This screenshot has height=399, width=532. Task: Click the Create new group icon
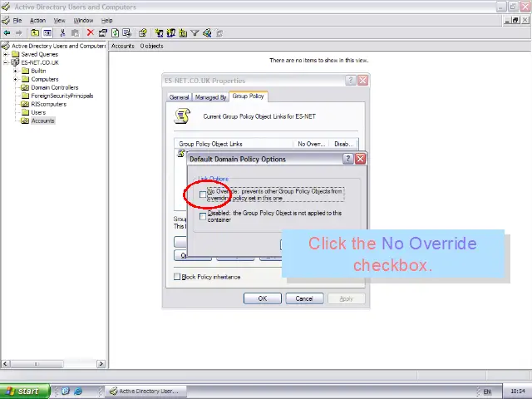click(x=171, y=33)
